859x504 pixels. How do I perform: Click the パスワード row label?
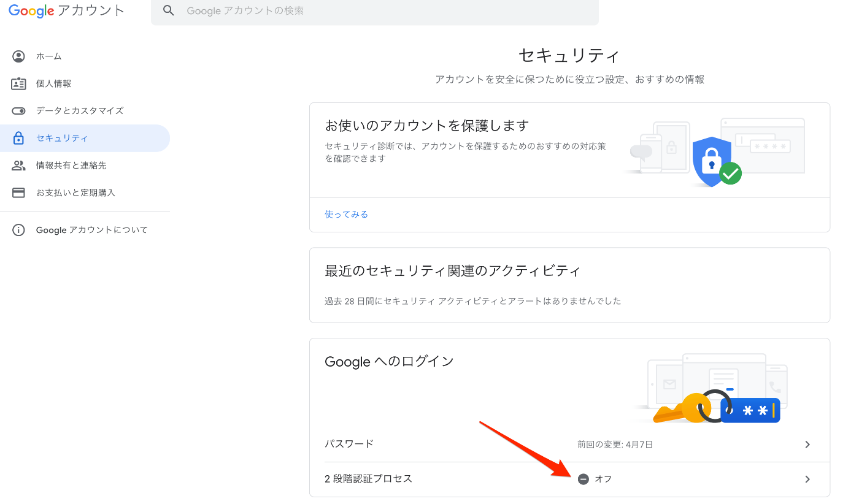349,444
